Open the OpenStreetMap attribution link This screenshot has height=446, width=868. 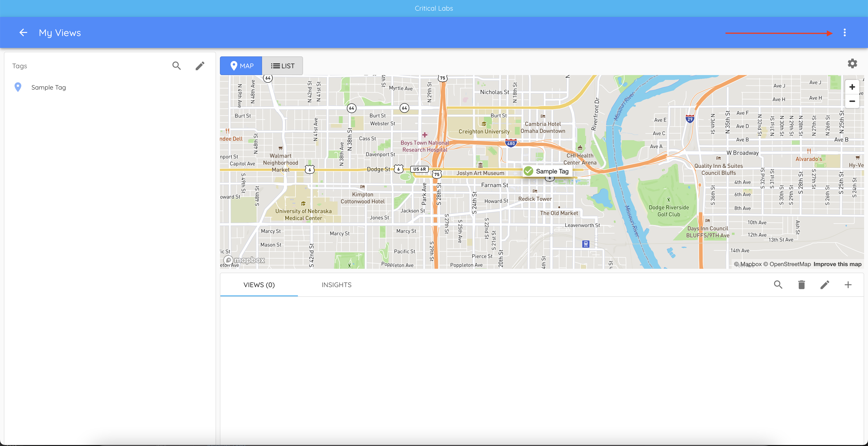pyautogui.click(x=787, y=264)
